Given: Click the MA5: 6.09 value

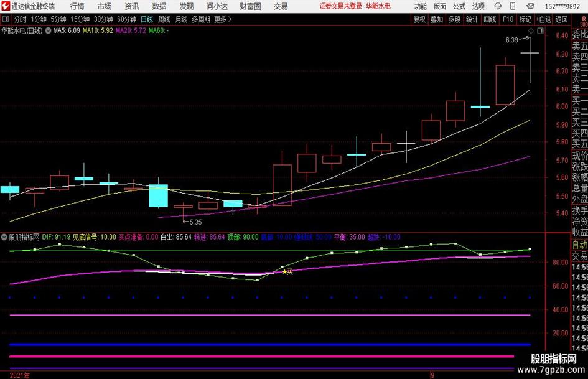Looking at the screenshot, I should coord(67,30).
